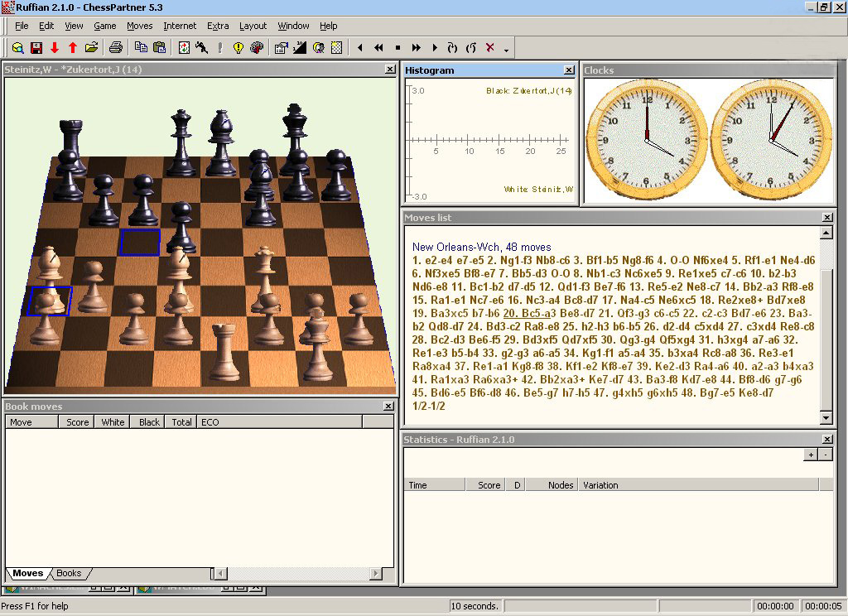848x616 pixels.
Task: Click the minus button in Statistics panel
Action: (x=826, y=455)
